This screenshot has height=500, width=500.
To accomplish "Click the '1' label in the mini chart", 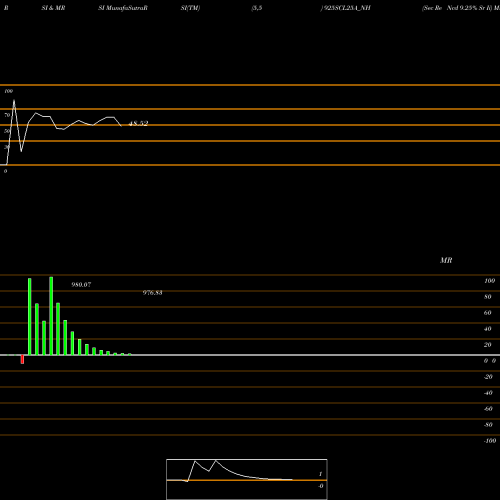I will pos(320,474).
